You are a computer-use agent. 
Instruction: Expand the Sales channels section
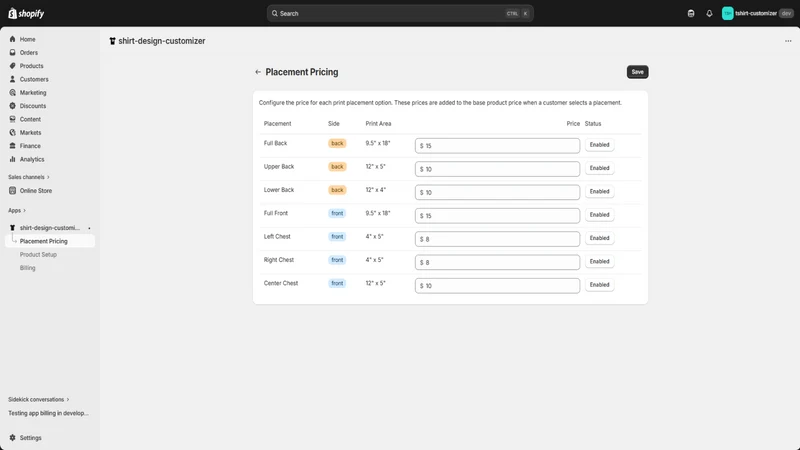29,177
